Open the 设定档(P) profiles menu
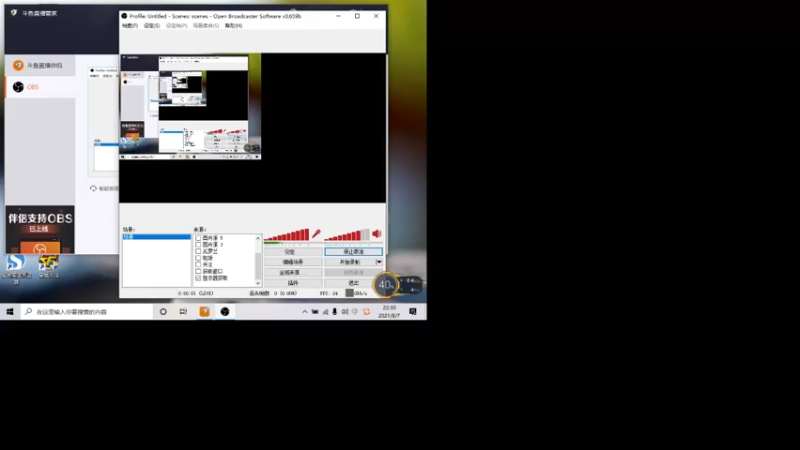 pyautogui.click(x=177, y=26)
